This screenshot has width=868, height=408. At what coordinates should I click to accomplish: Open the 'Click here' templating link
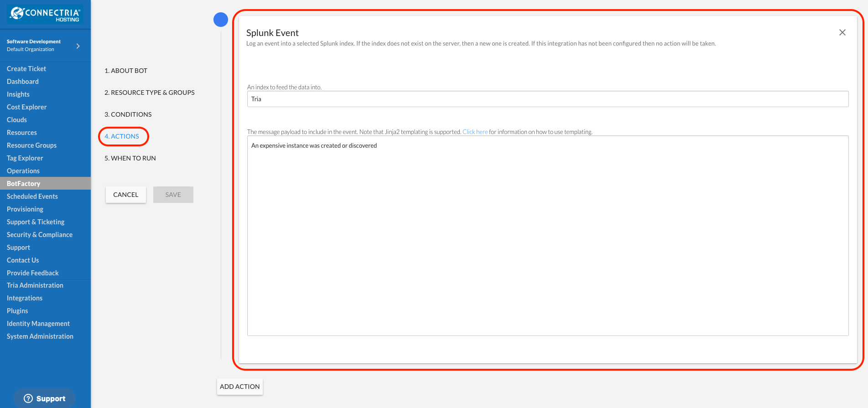click(475, 132)
